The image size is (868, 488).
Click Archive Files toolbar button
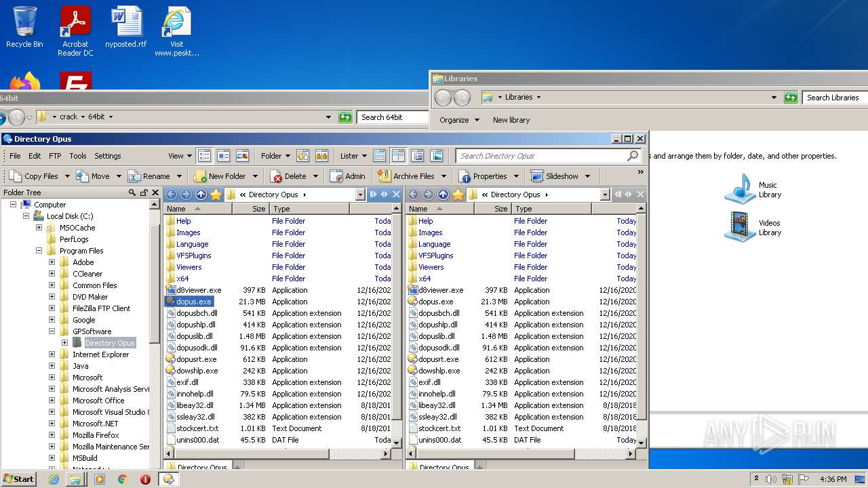(x=407, y=176)
